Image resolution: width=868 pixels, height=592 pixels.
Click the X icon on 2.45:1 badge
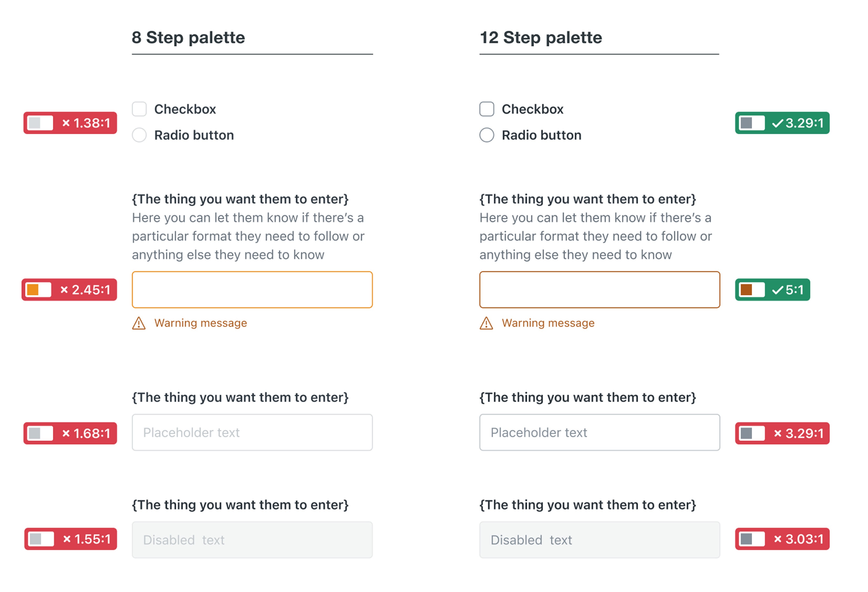click(64, 290)
